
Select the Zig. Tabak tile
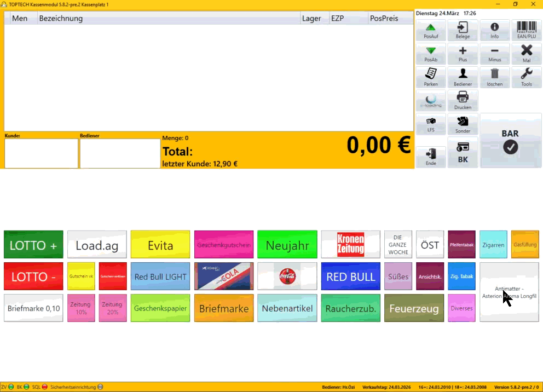click(x=461, y=276)
